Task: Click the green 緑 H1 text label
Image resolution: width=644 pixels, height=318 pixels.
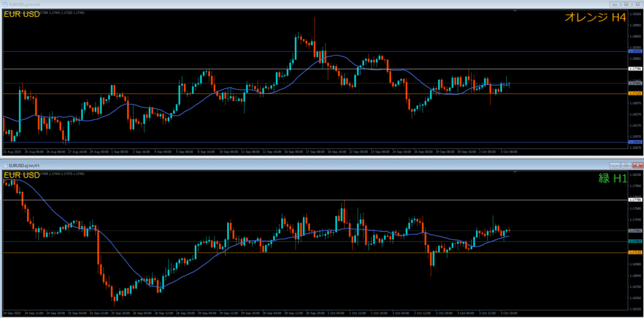Action: tap(612, 178)
